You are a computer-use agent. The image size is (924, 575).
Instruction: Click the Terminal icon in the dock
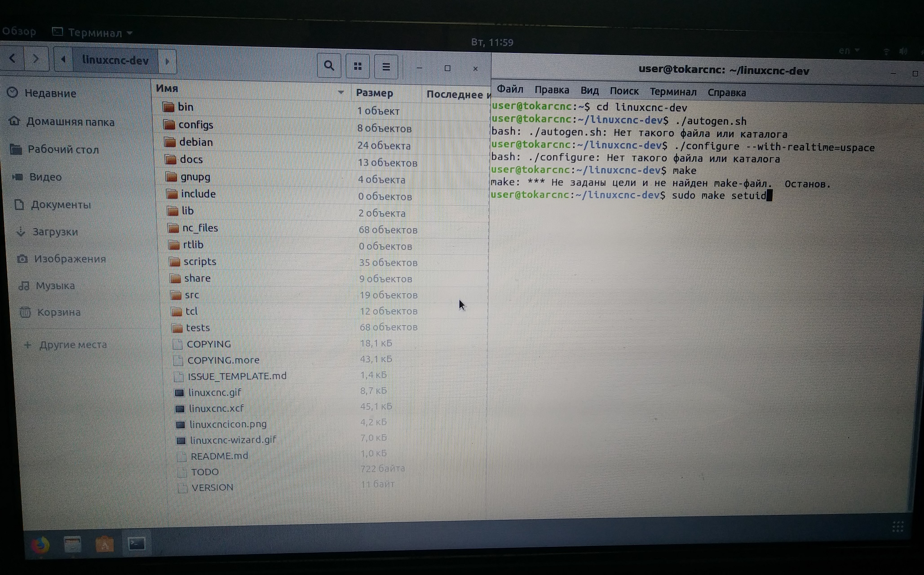(x=137, y=544)
